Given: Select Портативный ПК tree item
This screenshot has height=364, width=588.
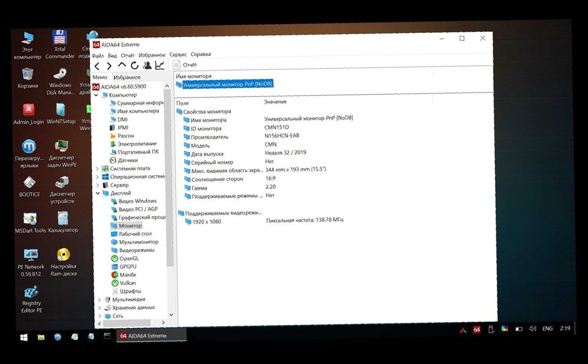Looking at the screenshot, I should pyautogui.click(x=134, y=152).
